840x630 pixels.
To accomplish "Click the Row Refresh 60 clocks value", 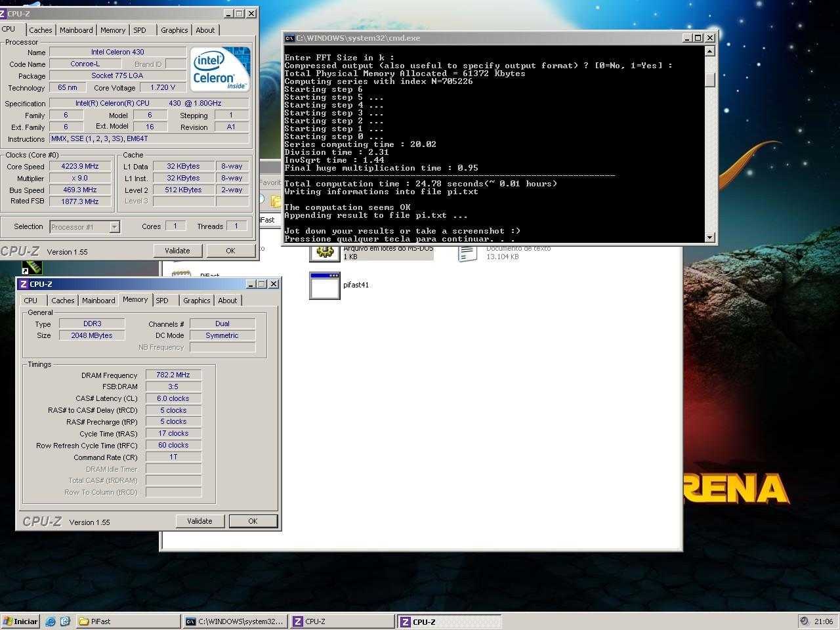I will [x=173, y=445].
